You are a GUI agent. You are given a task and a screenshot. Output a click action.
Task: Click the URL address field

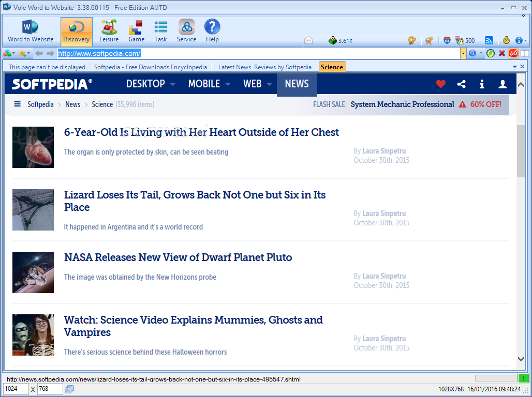[259, 53]
